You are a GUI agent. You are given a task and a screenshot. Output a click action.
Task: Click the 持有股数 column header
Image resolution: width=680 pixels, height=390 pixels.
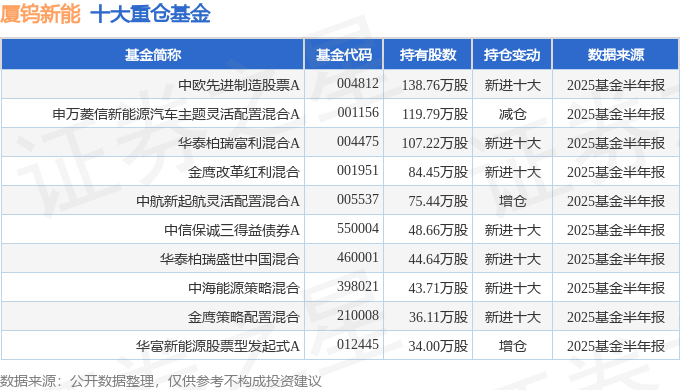(x=428, y=55)
